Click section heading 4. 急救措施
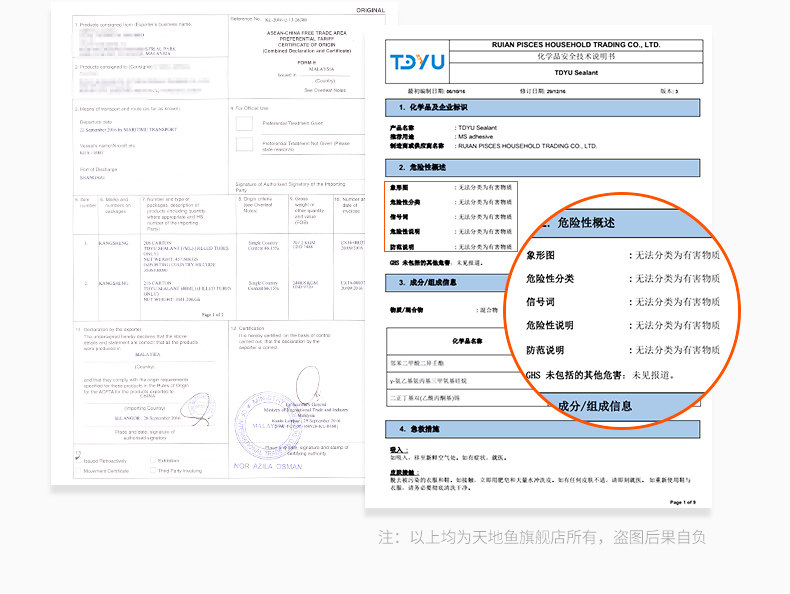The width and height of the screenshot is (790, 594). pos(543,429)
